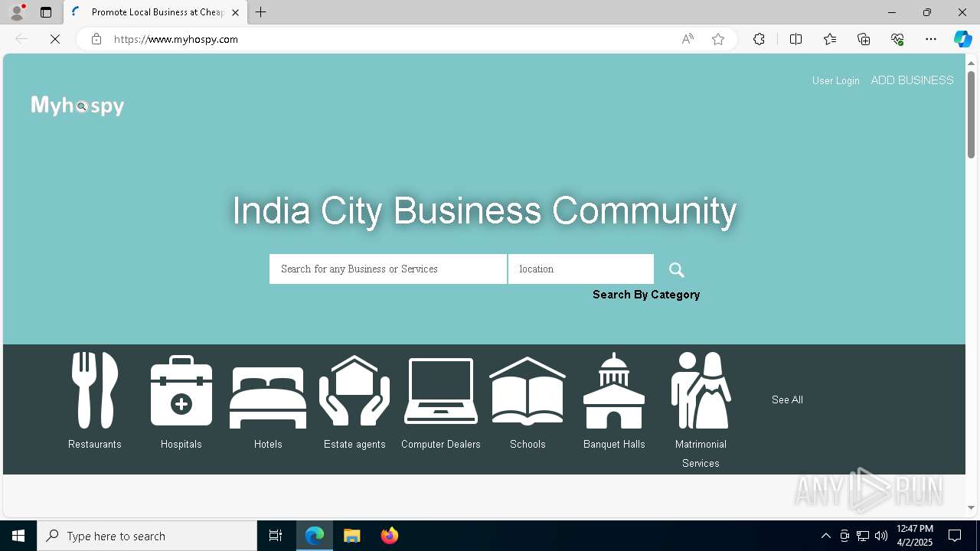Open the Collections icon
Image resolution: width=980 pixels, height=551 pixels.
click(864, 39)
